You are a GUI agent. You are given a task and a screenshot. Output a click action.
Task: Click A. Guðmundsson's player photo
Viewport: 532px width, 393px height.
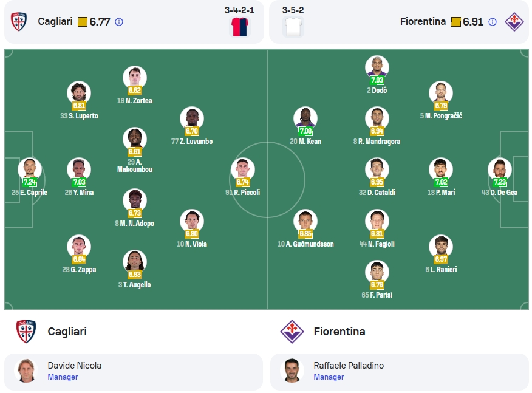click(305, 221)
